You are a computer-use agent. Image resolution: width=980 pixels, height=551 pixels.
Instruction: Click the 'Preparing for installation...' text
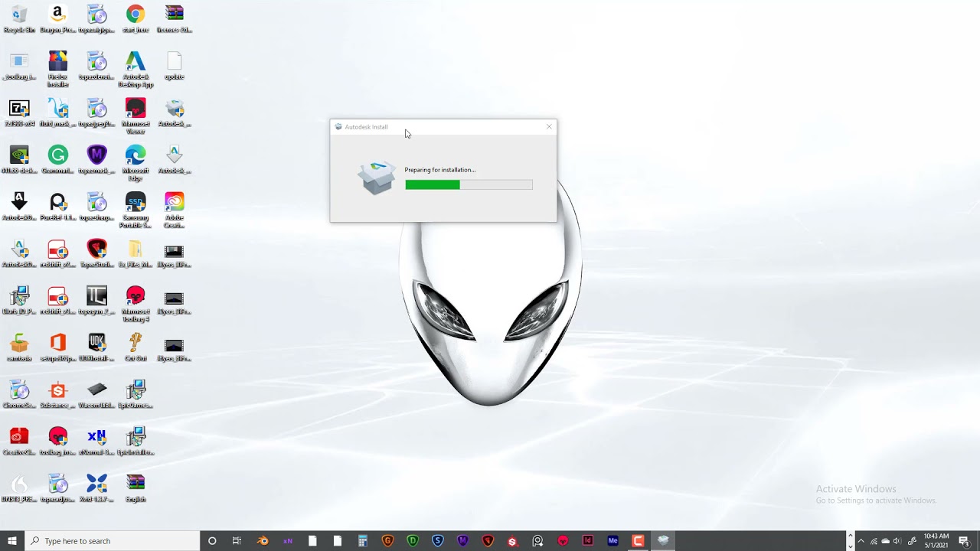tap(440, 170)
